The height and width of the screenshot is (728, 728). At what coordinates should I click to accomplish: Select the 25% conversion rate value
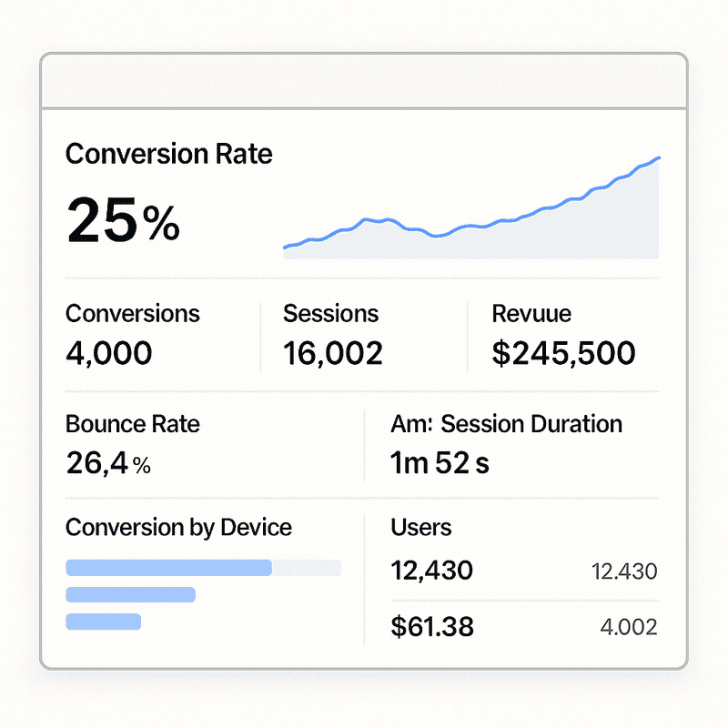pos(124,221)
